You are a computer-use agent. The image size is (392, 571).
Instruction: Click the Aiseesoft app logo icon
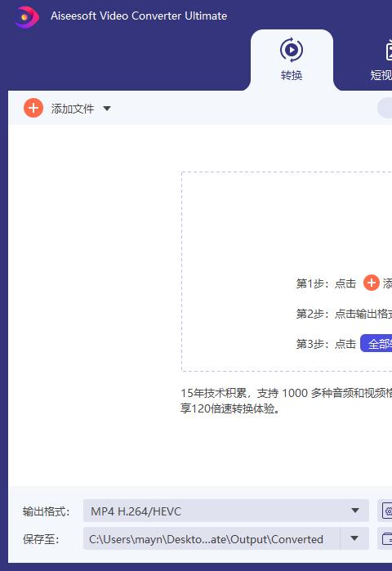coord(27,16)
